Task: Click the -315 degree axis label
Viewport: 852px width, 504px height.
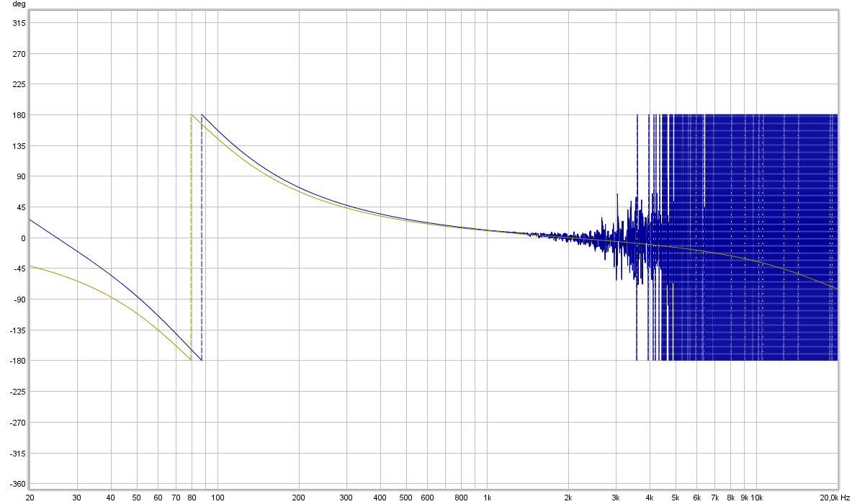Action: [x=18, y=454]
